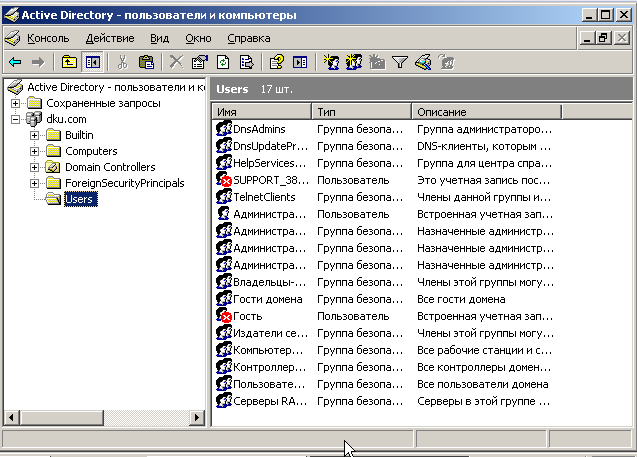The height and width of the screenshot is (457, 637).
Task: Restore the inner console child window
Action: [x=603, y=39]
